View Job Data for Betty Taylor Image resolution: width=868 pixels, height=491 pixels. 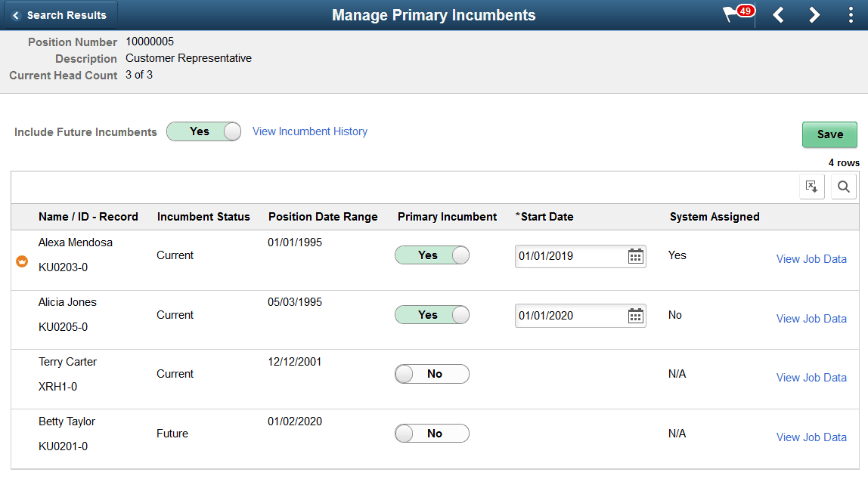[x=811, y=437]
